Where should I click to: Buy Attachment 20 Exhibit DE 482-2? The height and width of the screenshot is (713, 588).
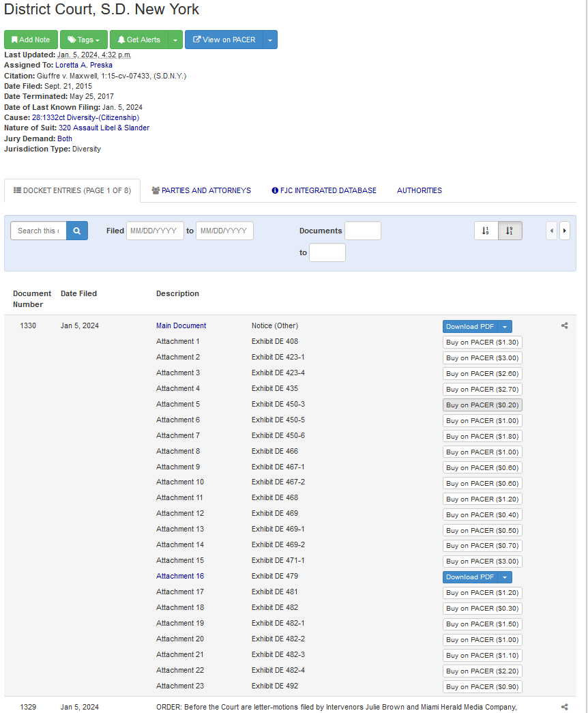482,640
